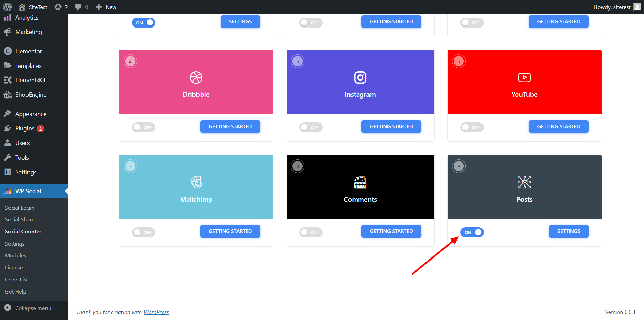The width and height of the screenshot is (644, 320).
Task: Click the WP Social colorful icon
Action: point(7,191)
